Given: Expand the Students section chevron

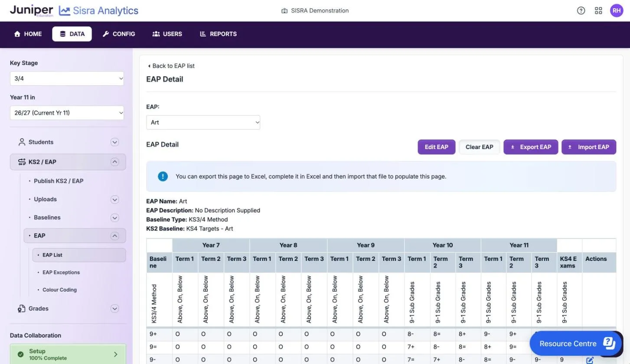Looking at the screenshot, I should (x=114, y=142).
